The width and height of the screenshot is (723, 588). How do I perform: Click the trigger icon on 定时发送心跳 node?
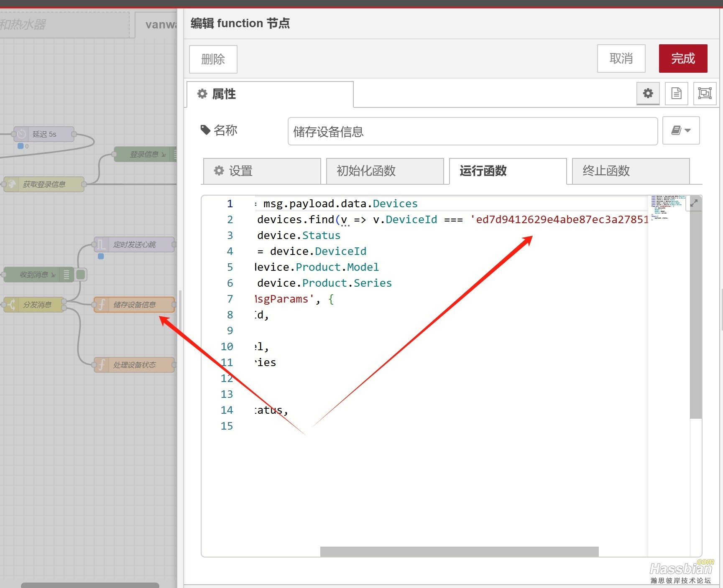tap(101, 244)
